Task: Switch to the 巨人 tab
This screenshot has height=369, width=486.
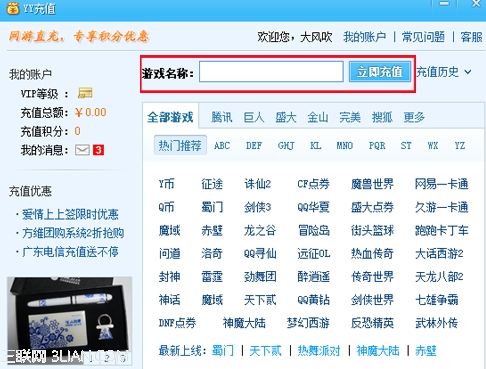Action: click(x=254, y=117)
